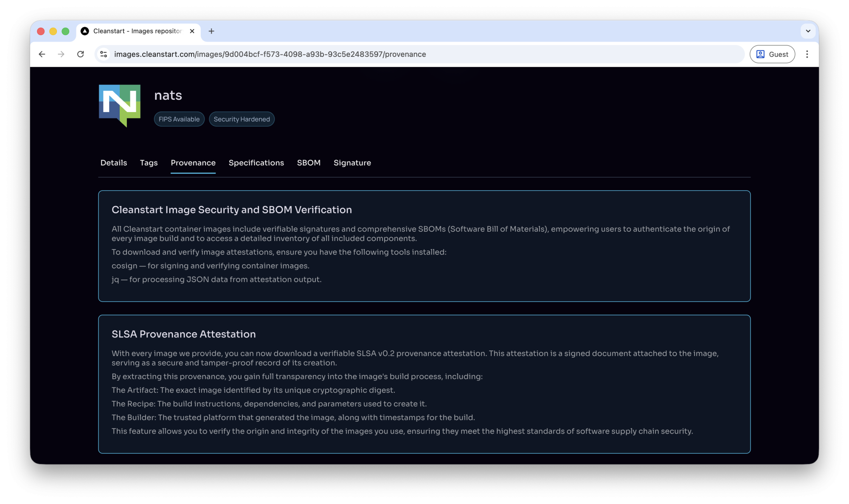Maximize the browser window with green button
Screen dimensions: 849x504
(65, 31)
